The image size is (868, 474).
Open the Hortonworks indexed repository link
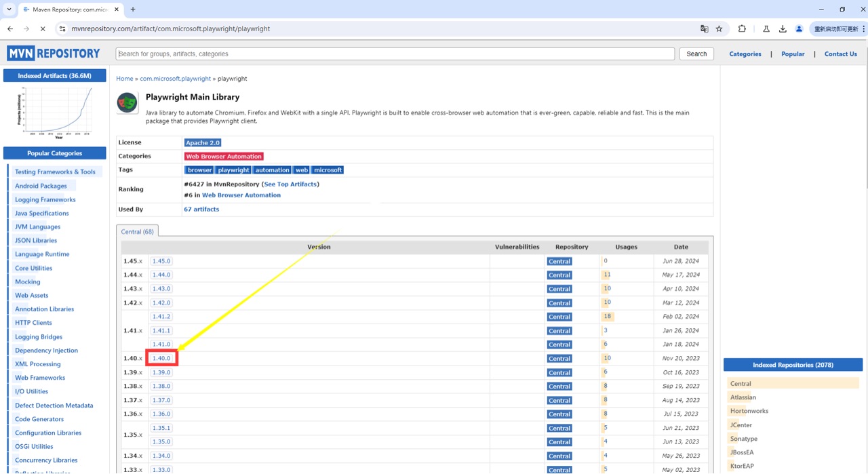[749, 411]
